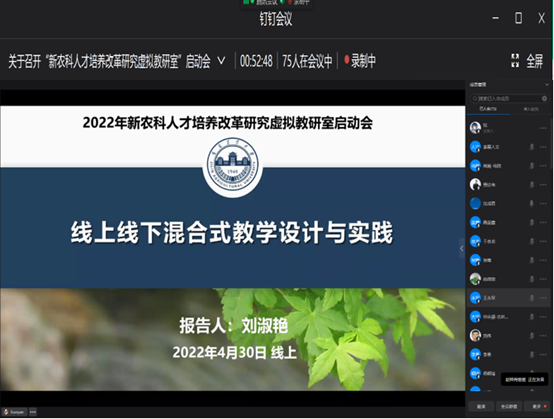Collapse side panel using the left-arrow handle
The height and width of the screenshot is (419, 554).
(462, 248)
